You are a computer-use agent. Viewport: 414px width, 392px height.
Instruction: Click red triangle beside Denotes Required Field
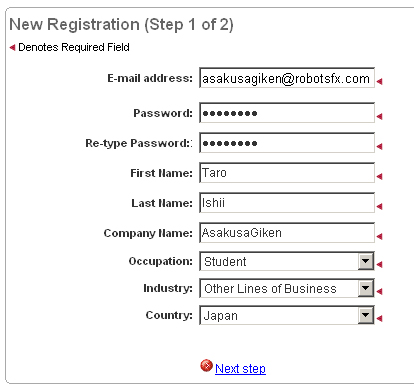pyautogui.click(x=12, y=47)
